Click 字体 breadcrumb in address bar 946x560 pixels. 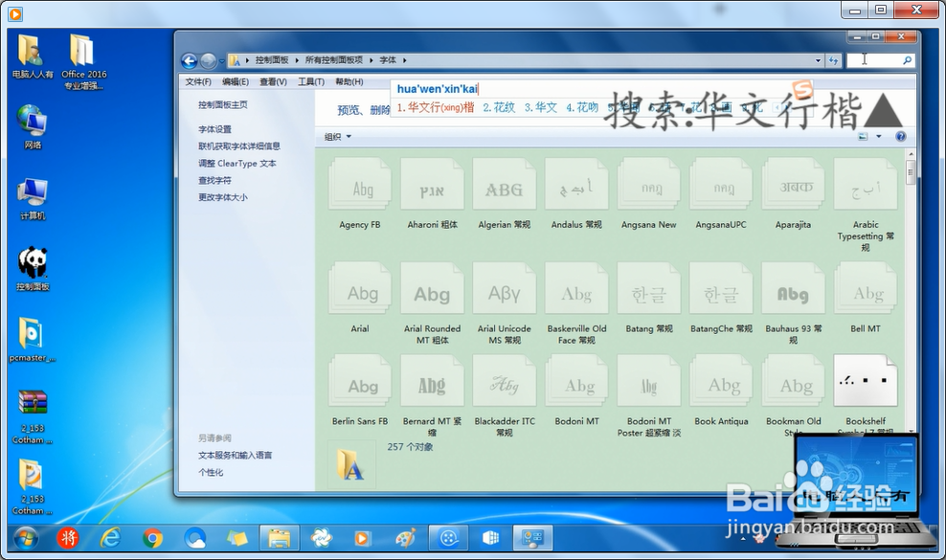[x=388, y=60]
